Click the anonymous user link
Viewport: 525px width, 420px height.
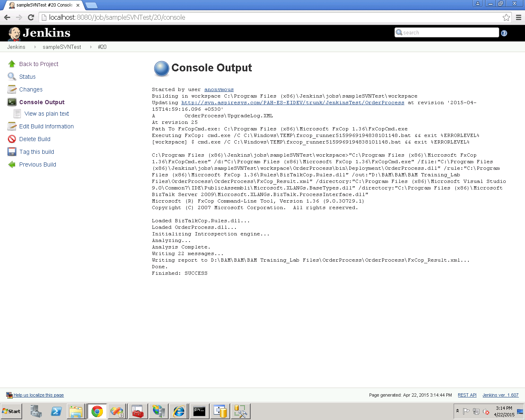pos(219,89)
